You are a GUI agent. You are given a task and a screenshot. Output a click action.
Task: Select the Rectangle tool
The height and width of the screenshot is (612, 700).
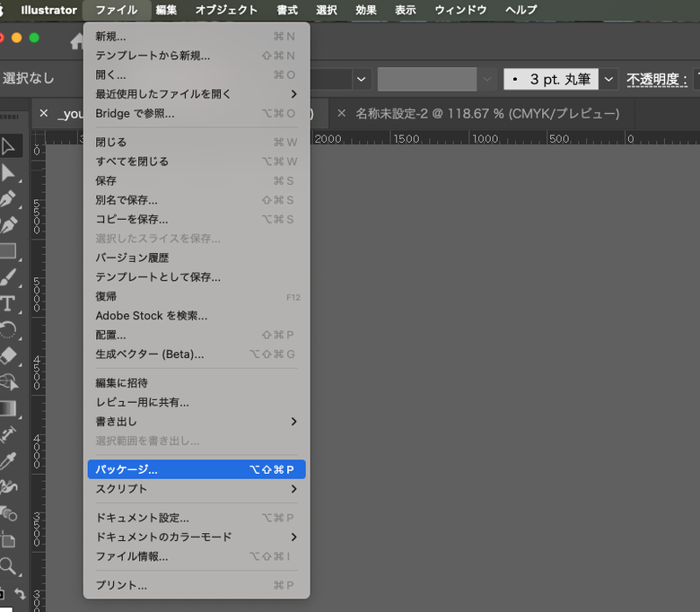(8, 251)
